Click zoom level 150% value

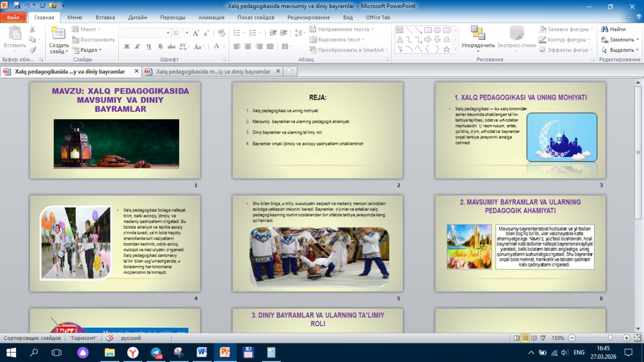(557, 338)
